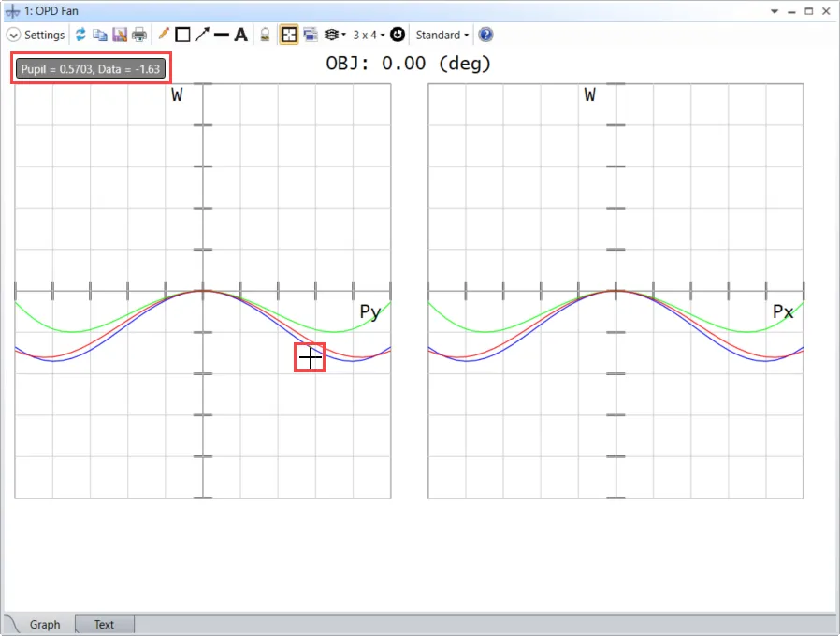Switch to the Text tab
This screenshot has width=840, height=636.
(x=104, y=624)
